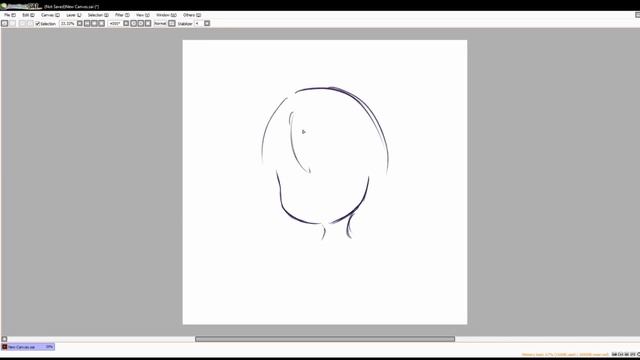
Task: Click the rotation angle field
Action: [115, 24]
